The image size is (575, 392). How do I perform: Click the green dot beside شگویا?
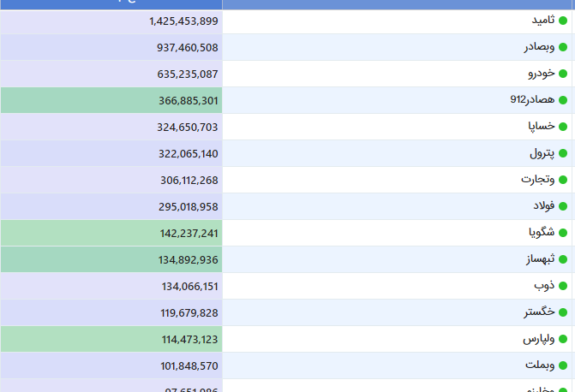tap(563, 233)
